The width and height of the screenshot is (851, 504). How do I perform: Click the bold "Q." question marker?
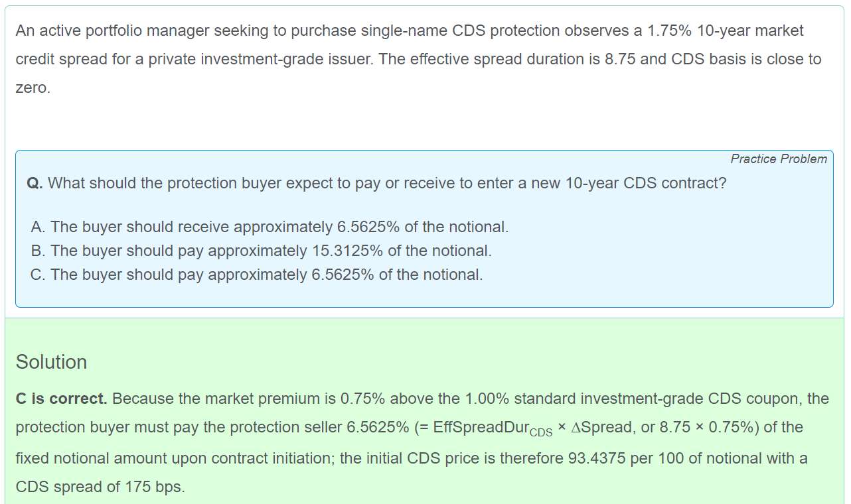[35, 183]
